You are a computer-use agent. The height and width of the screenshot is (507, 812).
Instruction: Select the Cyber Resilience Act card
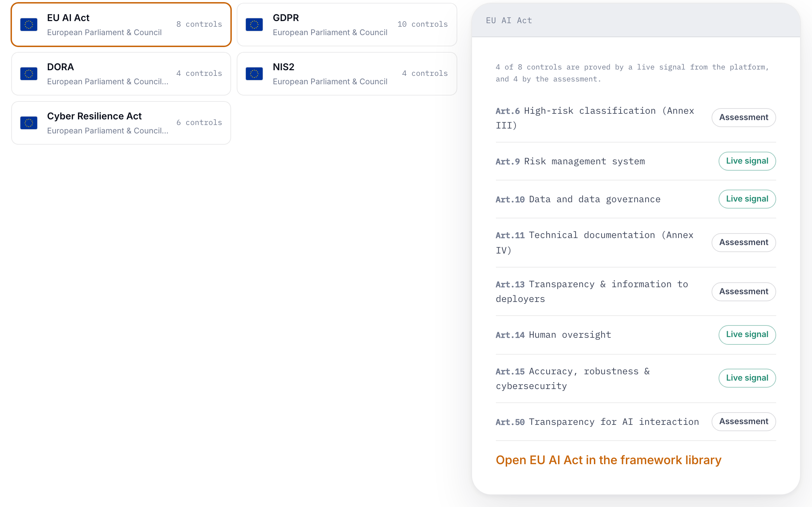(121, 123)
